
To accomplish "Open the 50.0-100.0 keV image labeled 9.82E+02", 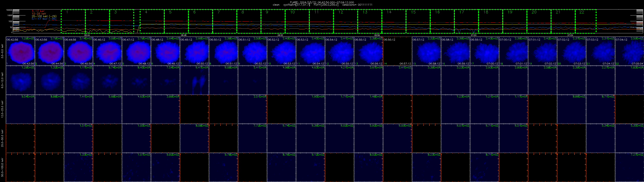I will click(x=166, y=167).
